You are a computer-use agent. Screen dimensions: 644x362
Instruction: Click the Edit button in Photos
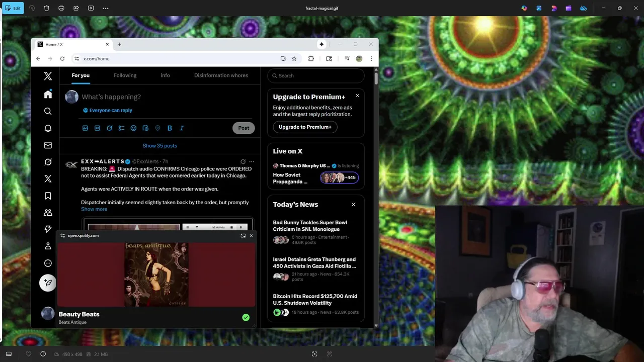[x=13, y=8]
